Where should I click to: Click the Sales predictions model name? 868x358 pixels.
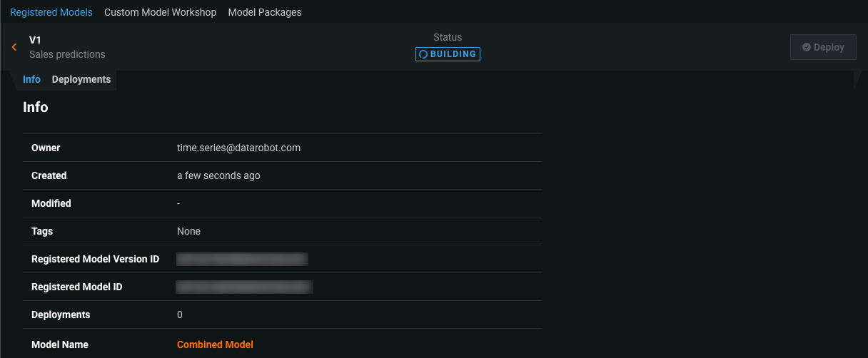67,54
